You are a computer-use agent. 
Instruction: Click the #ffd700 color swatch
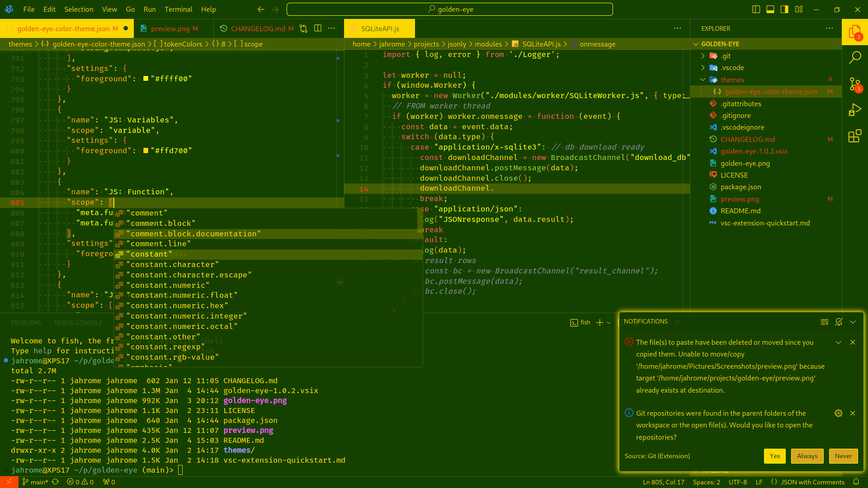coord(146,151)
